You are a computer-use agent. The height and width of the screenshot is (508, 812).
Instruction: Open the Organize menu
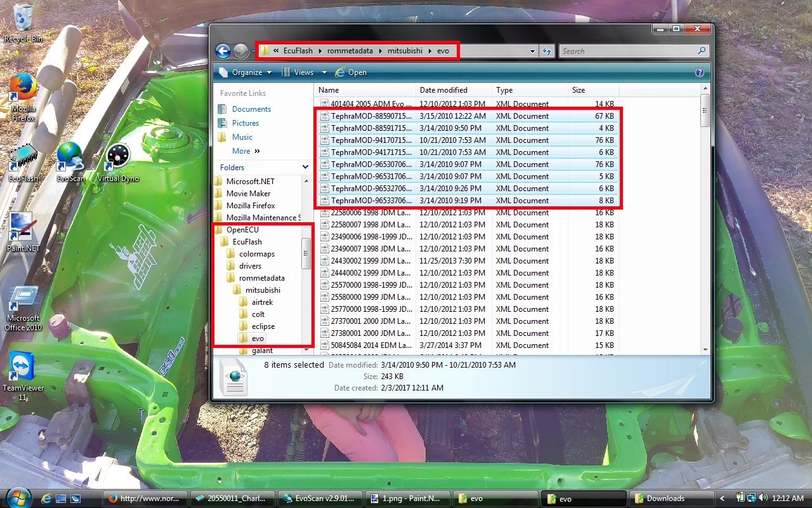coord(245,72)
